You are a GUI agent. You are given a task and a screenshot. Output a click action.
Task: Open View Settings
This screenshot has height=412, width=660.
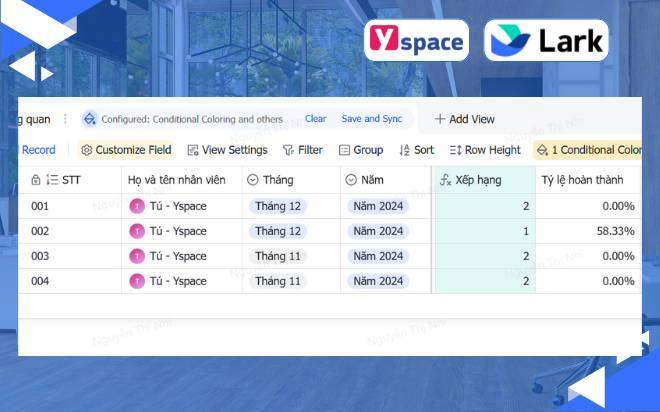point(227,150)
